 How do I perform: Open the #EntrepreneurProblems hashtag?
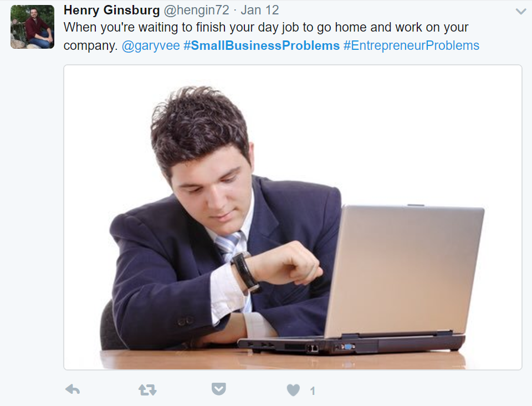(411, 45)
